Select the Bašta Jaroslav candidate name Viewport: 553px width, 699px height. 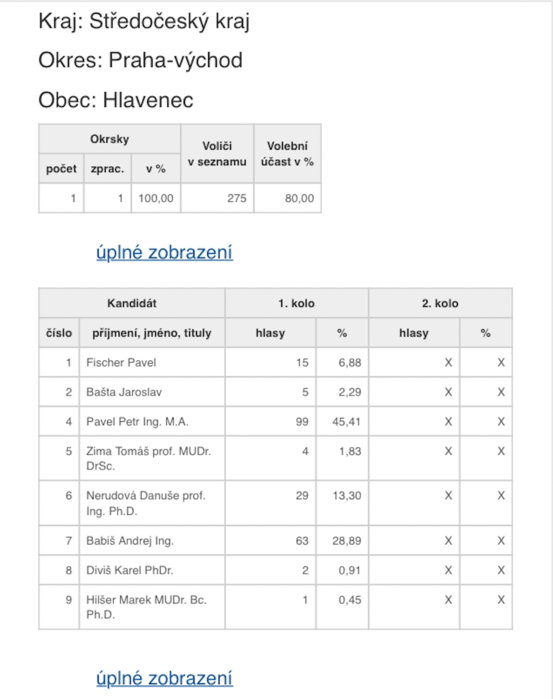coord(124,392)
